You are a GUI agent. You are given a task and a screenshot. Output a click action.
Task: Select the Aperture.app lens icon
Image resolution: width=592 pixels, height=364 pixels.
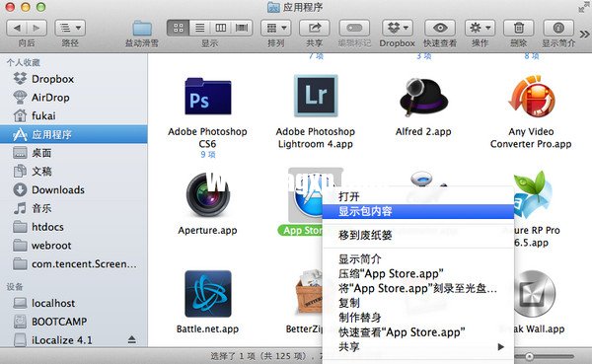(207, 195)
